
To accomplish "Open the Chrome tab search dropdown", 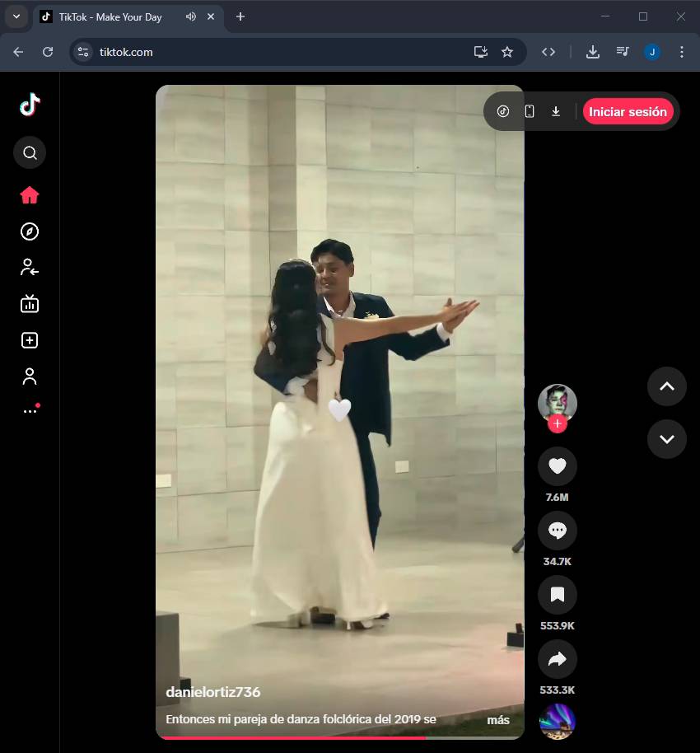I will tap(16, 16).
